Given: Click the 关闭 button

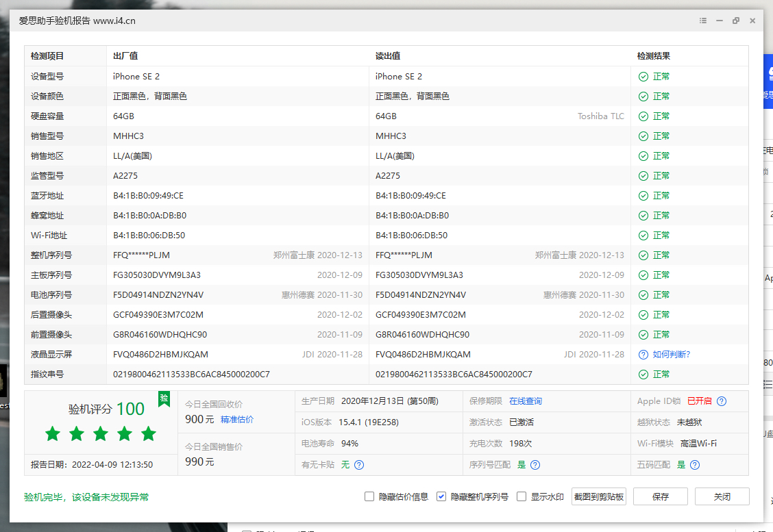Looking at the screenshot, I should 722,496.
